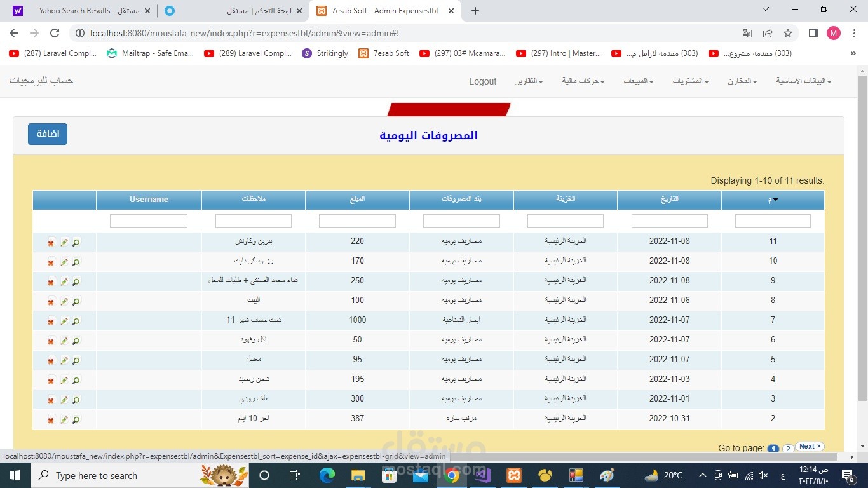Expand البيانات الاساسية dropdown menu
This screenshot has width=868, height=488.
(x=803, y=81)
